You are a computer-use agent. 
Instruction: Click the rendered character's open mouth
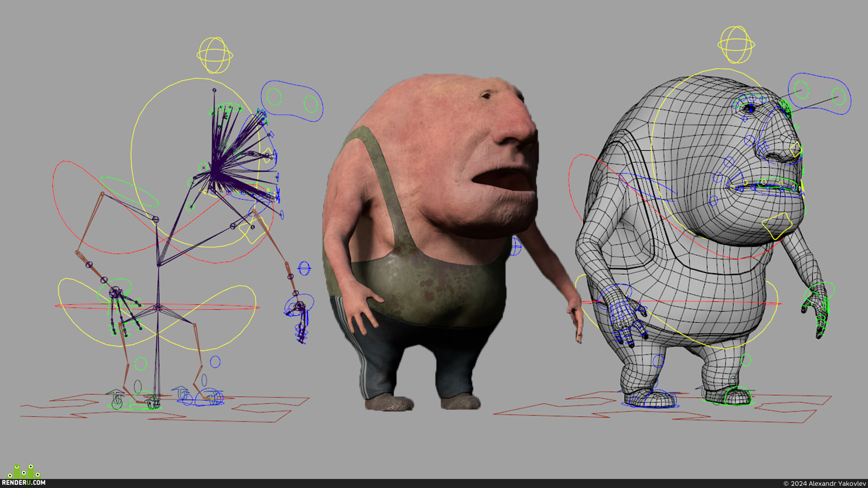coord(503,180)
